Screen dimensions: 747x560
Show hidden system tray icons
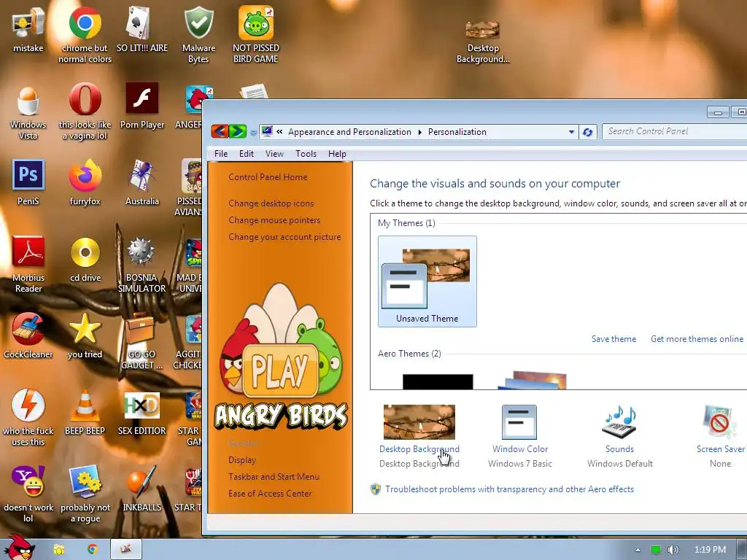[638, 550]
